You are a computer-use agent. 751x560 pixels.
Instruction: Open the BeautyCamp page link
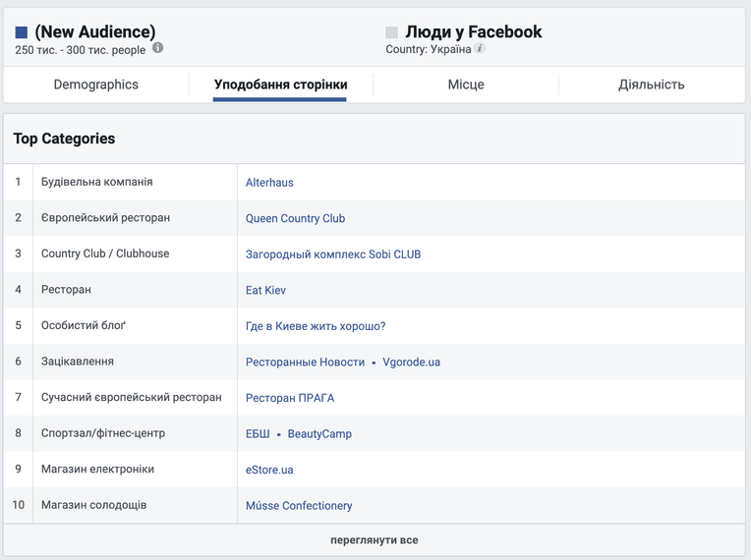(319, 433)
